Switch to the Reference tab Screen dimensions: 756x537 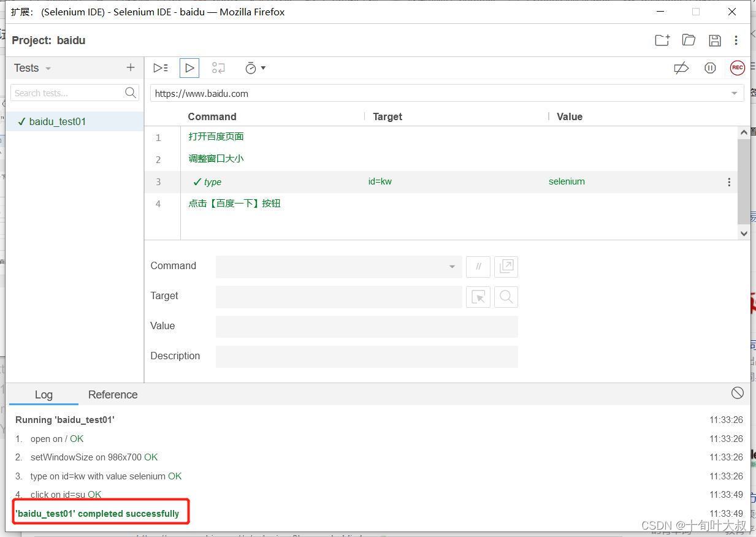tap(113, 395)
